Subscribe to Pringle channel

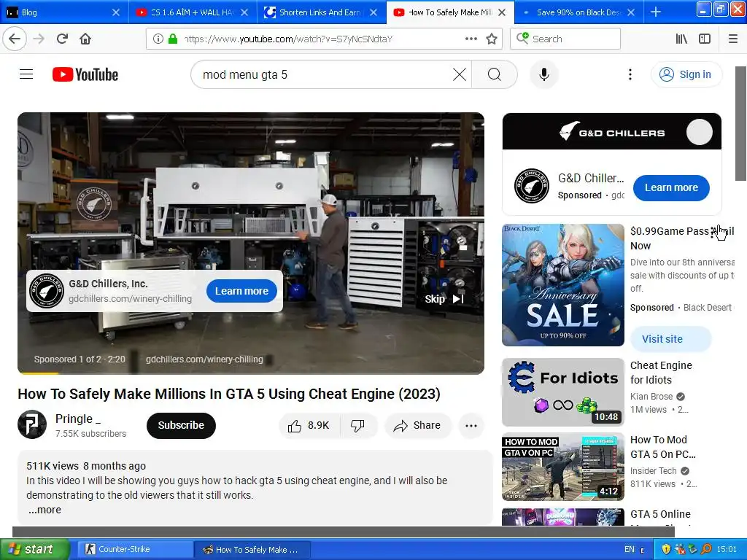point(181,425)
